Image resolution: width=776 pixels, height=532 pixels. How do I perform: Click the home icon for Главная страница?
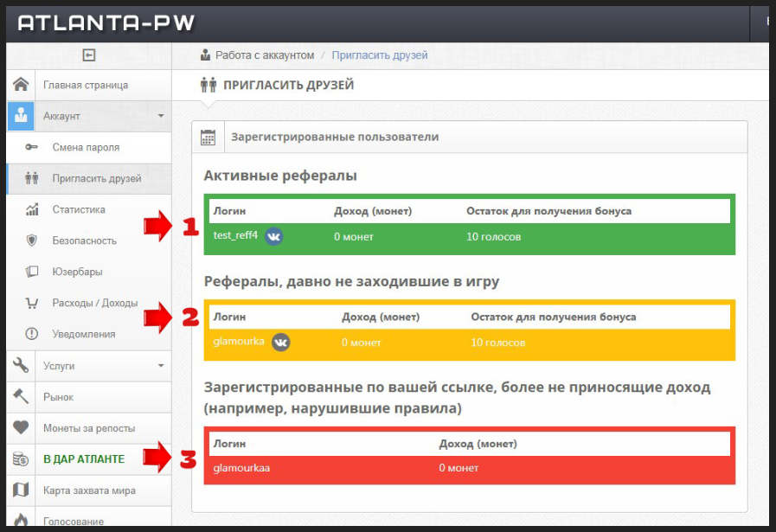tap(21, 85)
